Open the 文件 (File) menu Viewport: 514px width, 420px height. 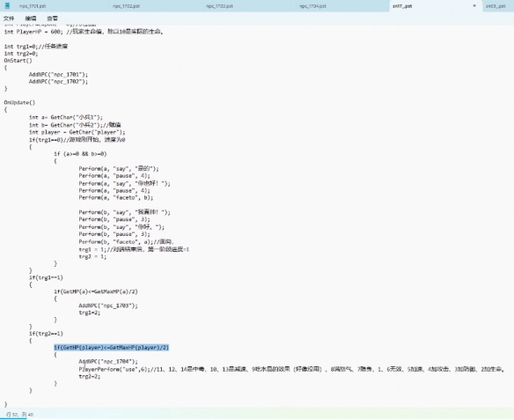pyautogui.click(x=9, y=18)
